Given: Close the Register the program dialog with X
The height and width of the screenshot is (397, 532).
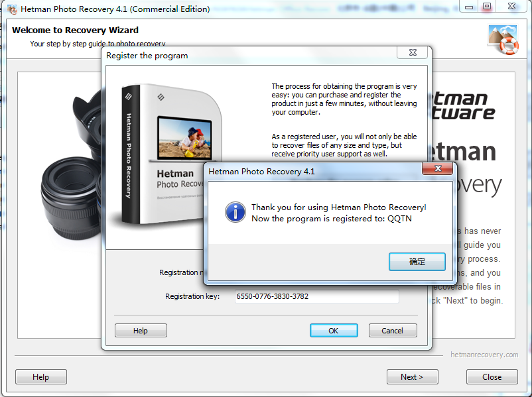Looking at the screenshot, I should click(411, 53).
